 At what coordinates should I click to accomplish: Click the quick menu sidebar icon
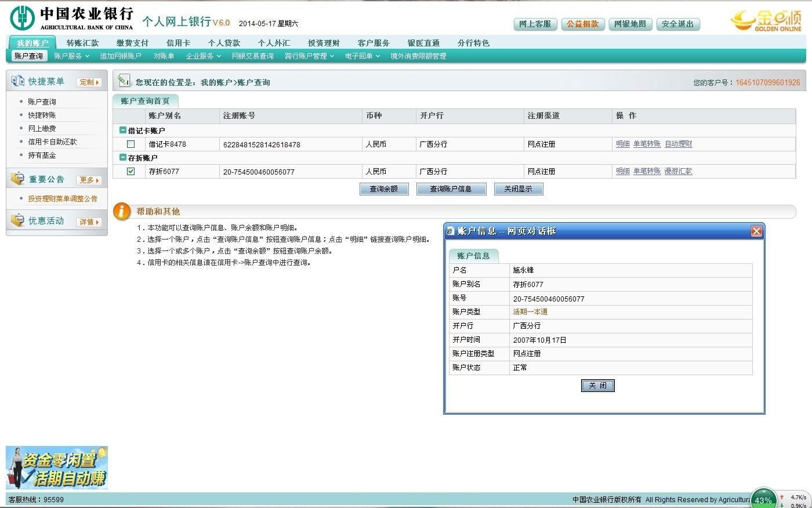(x=17, y=81)
